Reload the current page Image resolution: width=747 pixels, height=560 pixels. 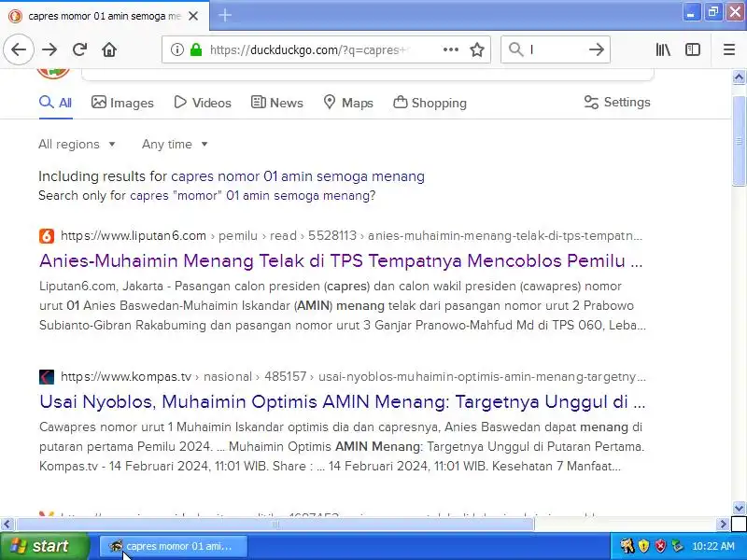79,49
